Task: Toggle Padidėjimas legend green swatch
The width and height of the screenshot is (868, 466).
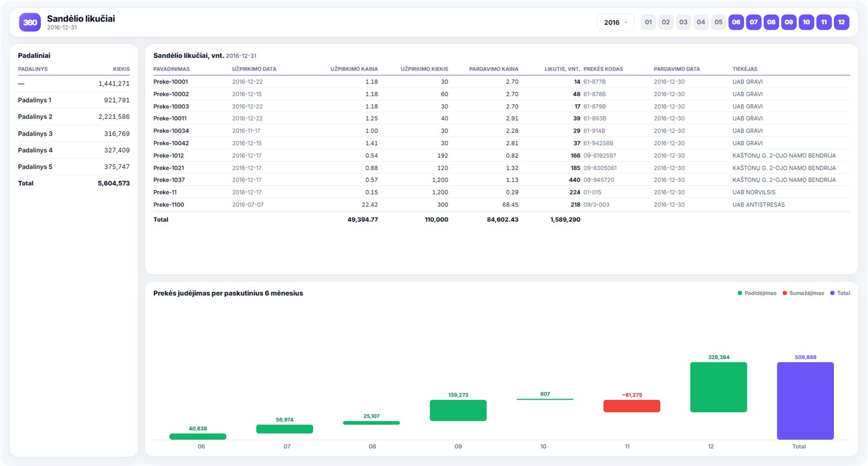Action: click(x=739, y=293)
